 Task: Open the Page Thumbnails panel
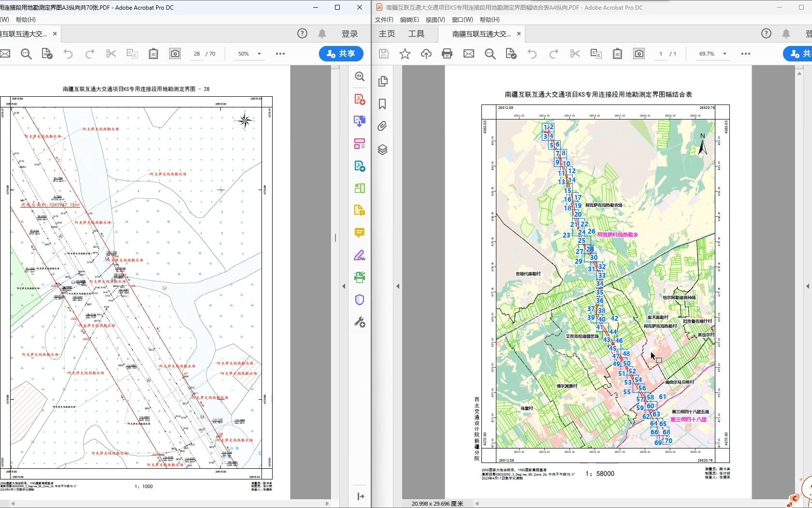382,81
